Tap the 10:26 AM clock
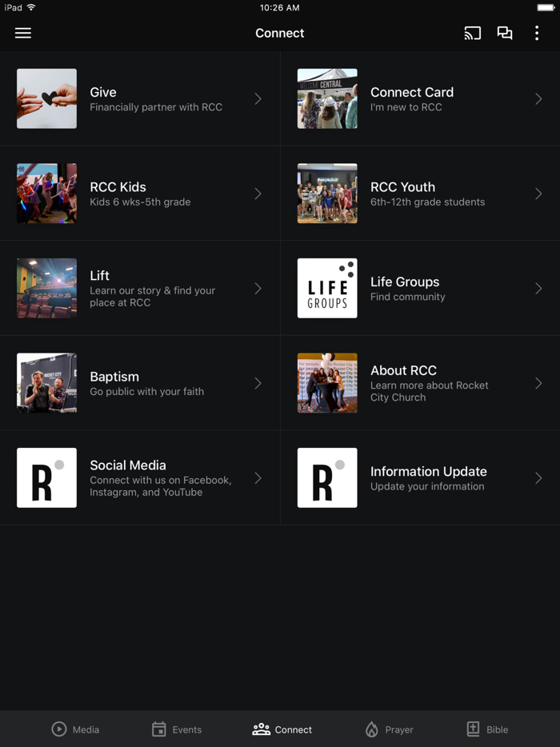Screen dimensions: 560x747 click(x=280, y=8)
